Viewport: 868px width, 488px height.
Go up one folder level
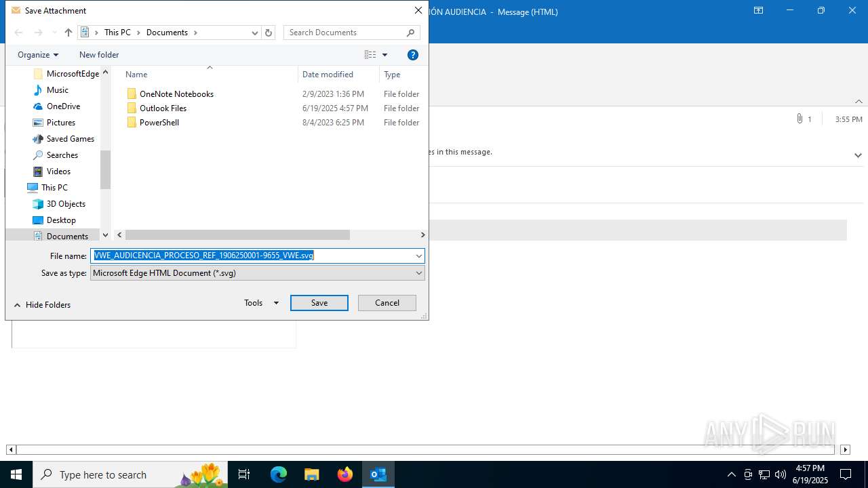pos(68,33)
